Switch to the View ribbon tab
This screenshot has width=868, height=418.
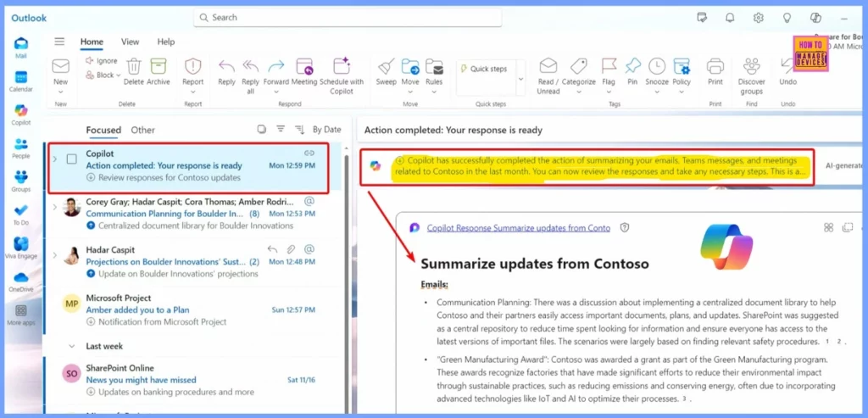pyautogui.click(x=130, y=42)
